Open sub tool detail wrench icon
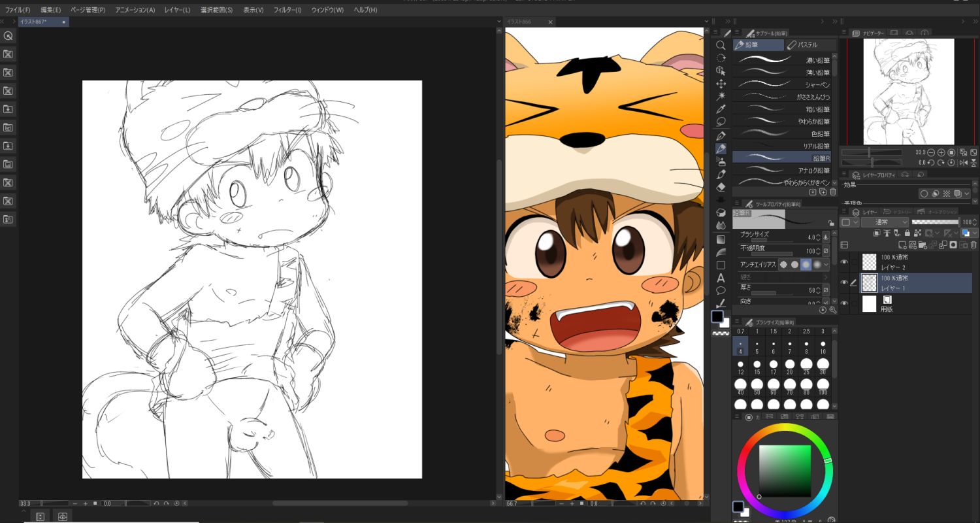The height and width of the screenshot is (523, 980). click(832, 310)
